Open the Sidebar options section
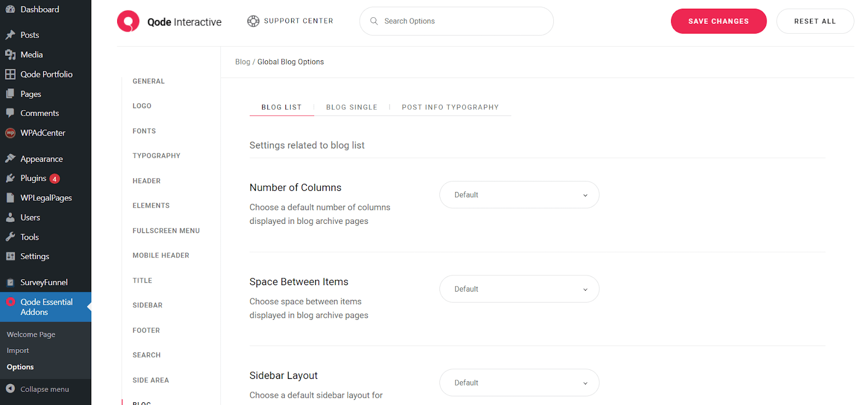Image resolution: width=868 pixels, height=405 pixels. pyautogui.click(x=148, y=305)
